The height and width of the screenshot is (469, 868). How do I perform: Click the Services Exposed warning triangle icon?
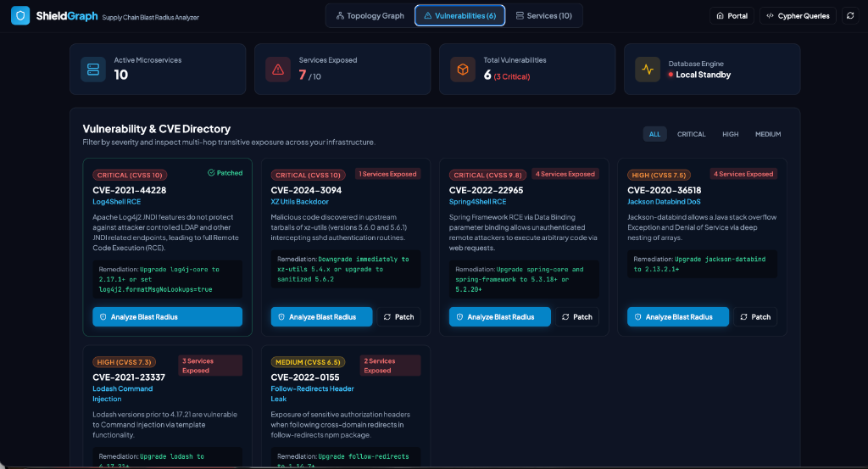[x=278, y=70]
